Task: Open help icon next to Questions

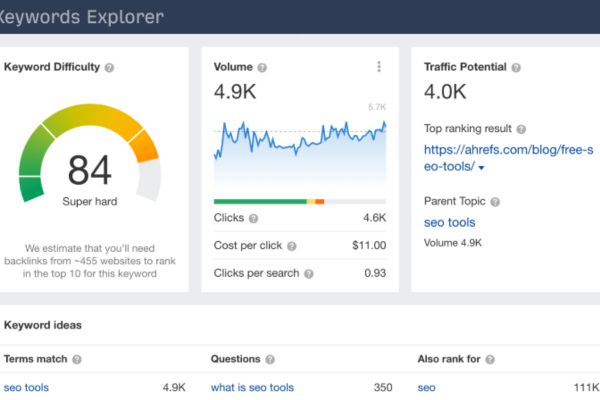Action: click(x=270, y=359)
